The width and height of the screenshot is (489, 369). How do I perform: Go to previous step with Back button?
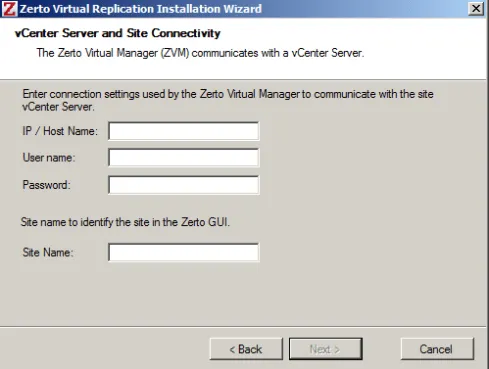coord(246,349)
